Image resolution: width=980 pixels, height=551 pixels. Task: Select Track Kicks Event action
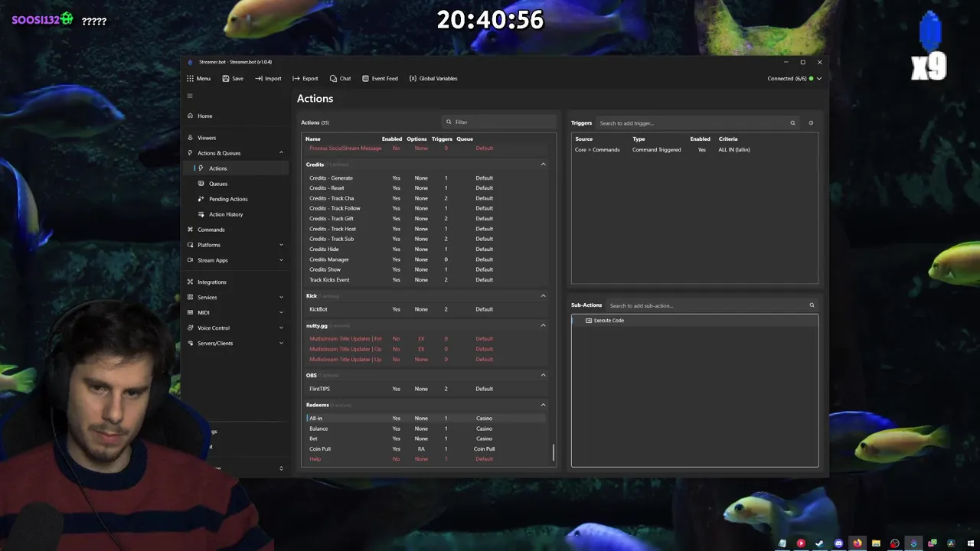[426, 279]
